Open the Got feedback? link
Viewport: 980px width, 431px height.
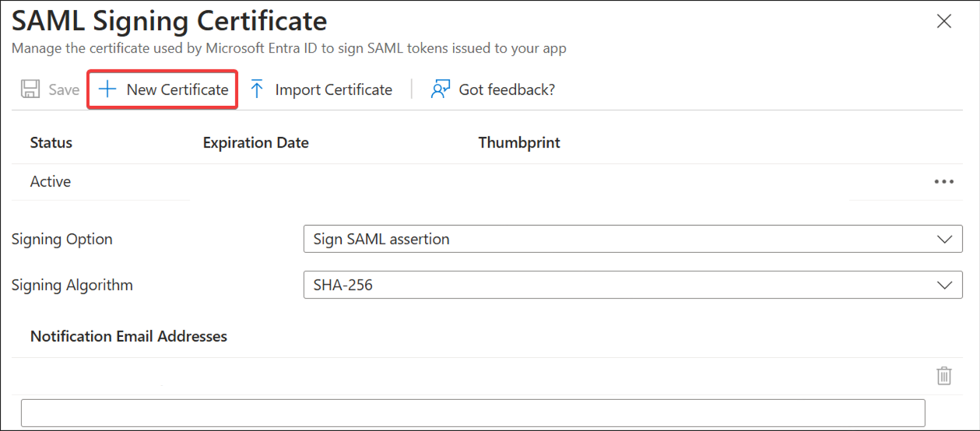(x=507, y=89)
